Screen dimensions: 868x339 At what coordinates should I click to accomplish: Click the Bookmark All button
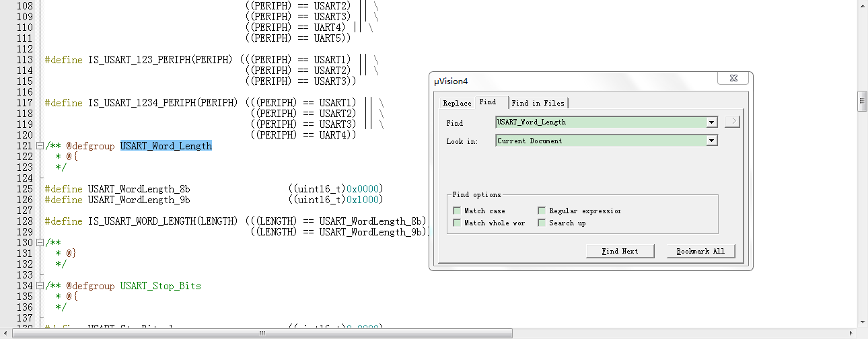tap(700, 251)
